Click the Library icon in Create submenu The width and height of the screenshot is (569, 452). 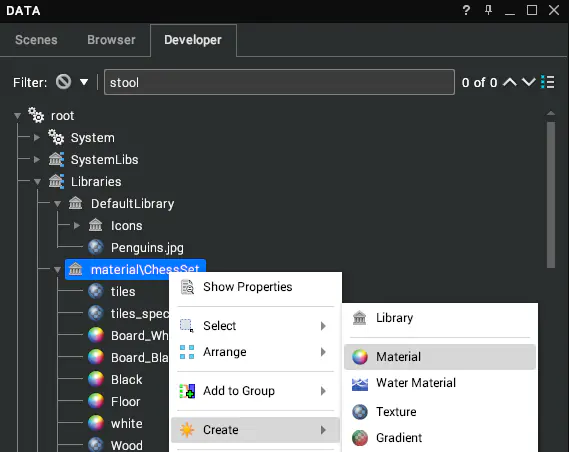360,318
